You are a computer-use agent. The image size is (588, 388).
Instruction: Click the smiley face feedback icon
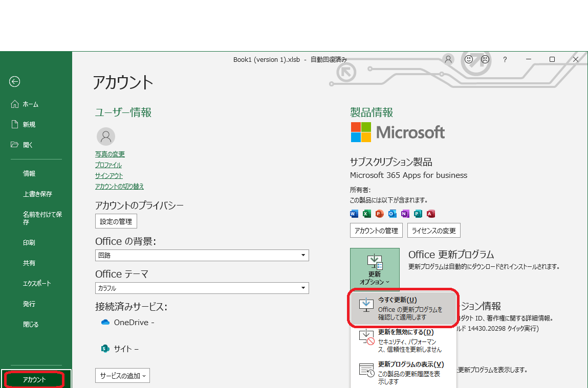tap(469, 59)
